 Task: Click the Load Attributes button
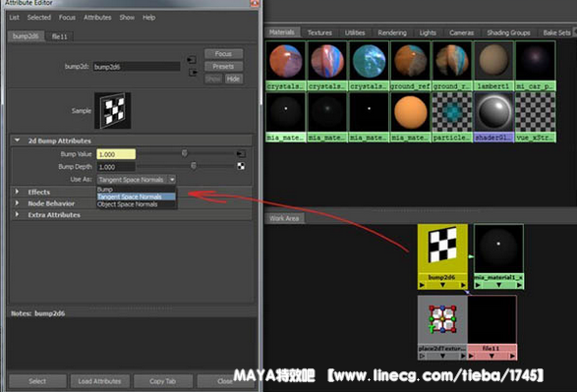(x=99, y=381)
